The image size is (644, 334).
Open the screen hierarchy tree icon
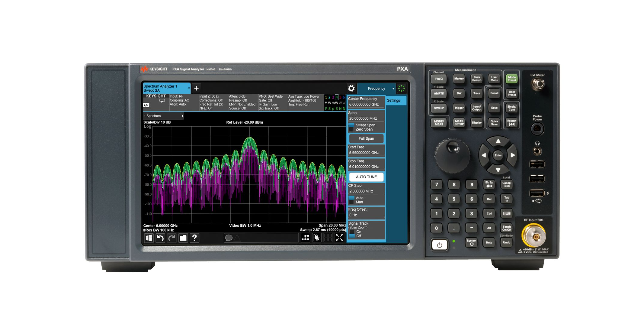[305, 238]
